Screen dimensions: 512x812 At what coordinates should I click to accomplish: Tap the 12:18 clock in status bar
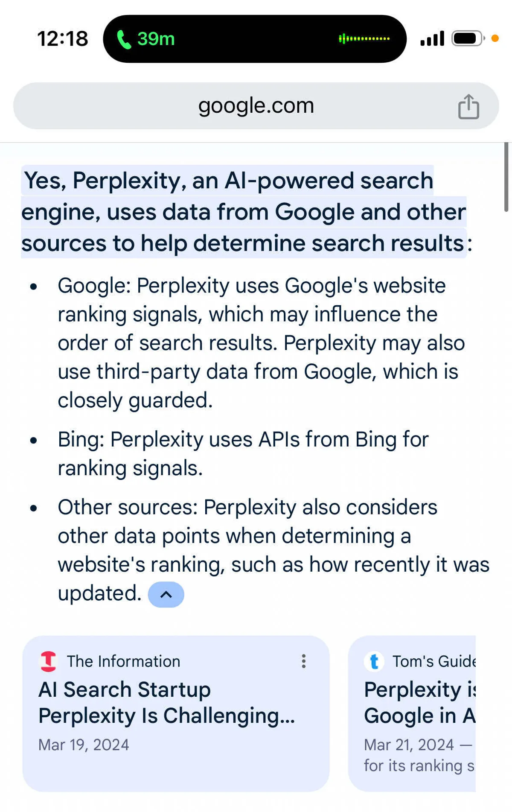tap(63, 39)
